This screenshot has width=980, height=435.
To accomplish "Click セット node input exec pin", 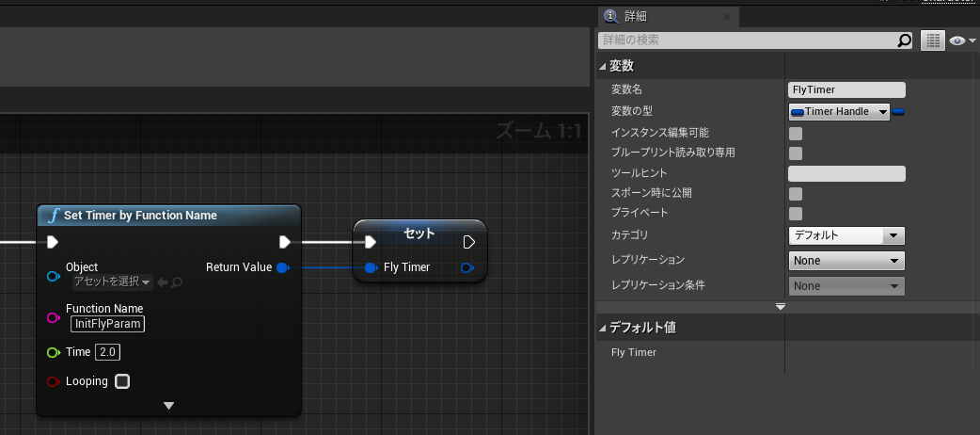I will (x=370, y=242).
